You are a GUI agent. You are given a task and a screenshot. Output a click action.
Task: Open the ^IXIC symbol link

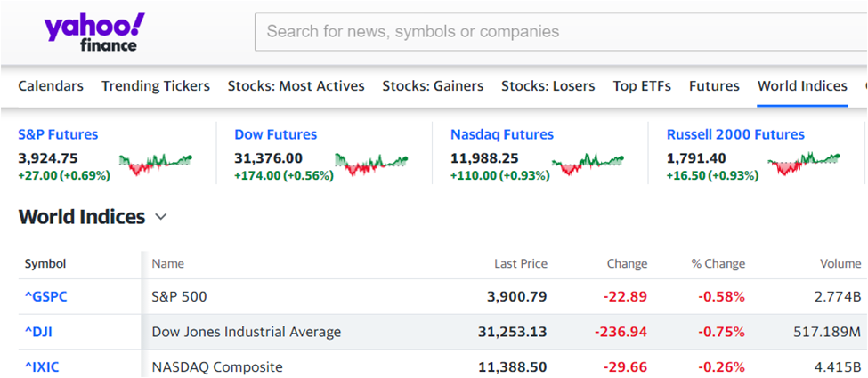point(42,367)
